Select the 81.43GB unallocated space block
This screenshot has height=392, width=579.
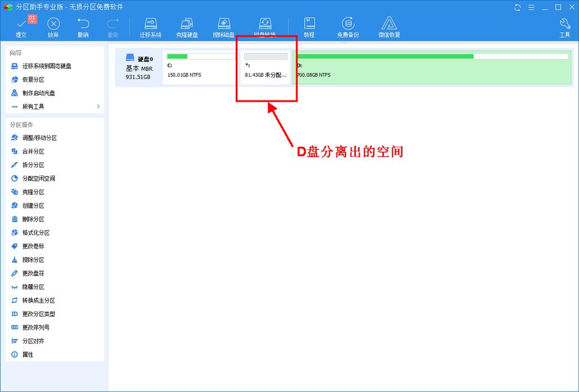266,67
